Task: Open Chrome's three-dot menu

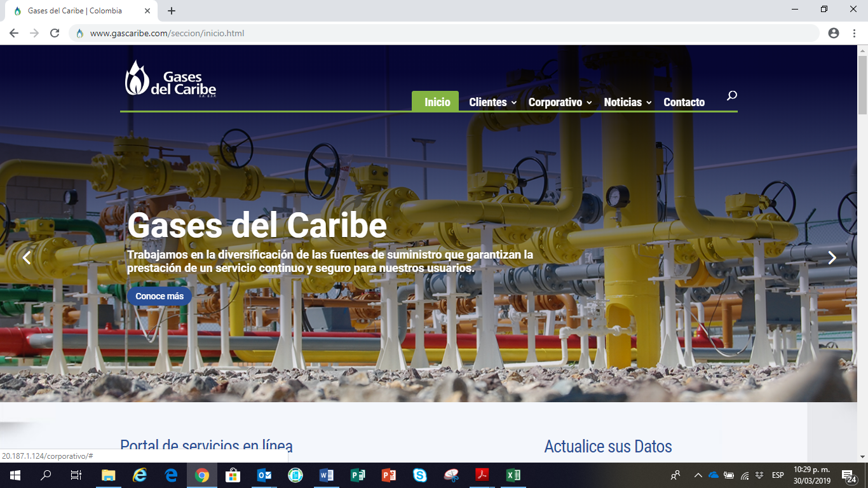Action: click(854, 33)
